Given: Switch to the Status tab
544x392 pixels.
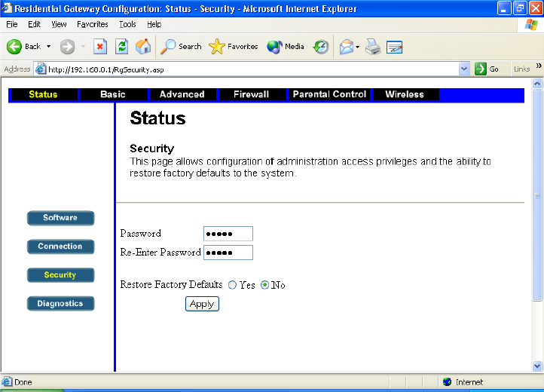Looking at the screenshot, I should pyautogui.click(x=43, y=94).
